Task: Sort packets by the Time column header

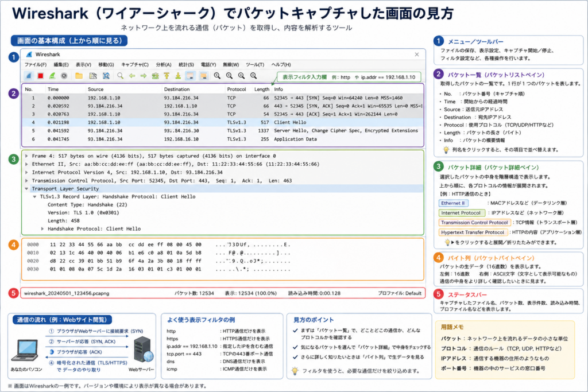Action: [53, 89]
